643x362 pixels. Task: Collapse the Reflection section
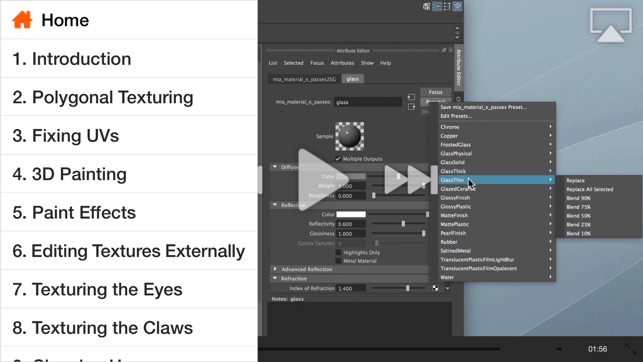pos(275,205)
